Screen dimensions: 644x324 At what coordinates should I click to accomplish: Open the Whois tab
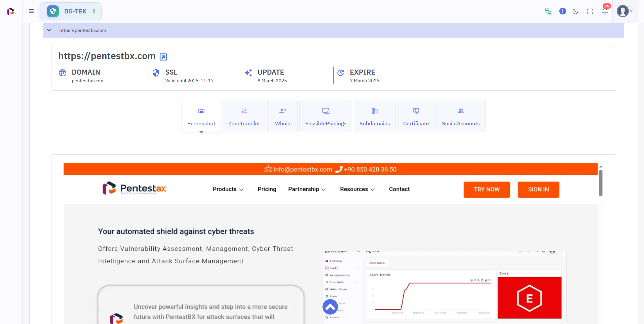282,116
